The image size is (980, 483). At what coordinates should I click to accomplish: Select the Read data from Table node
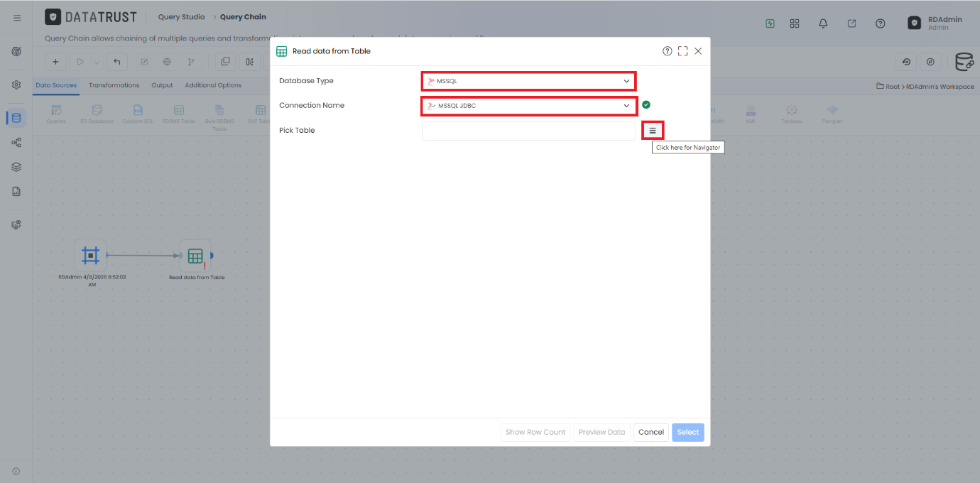[195, 256]
